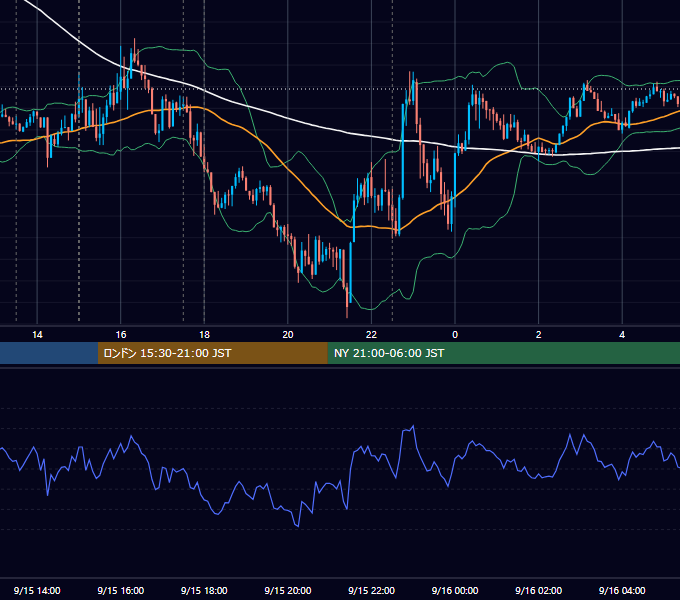Click the 9/15 18:00 date label
The image size is (680, 600).
tap(204, 590)
